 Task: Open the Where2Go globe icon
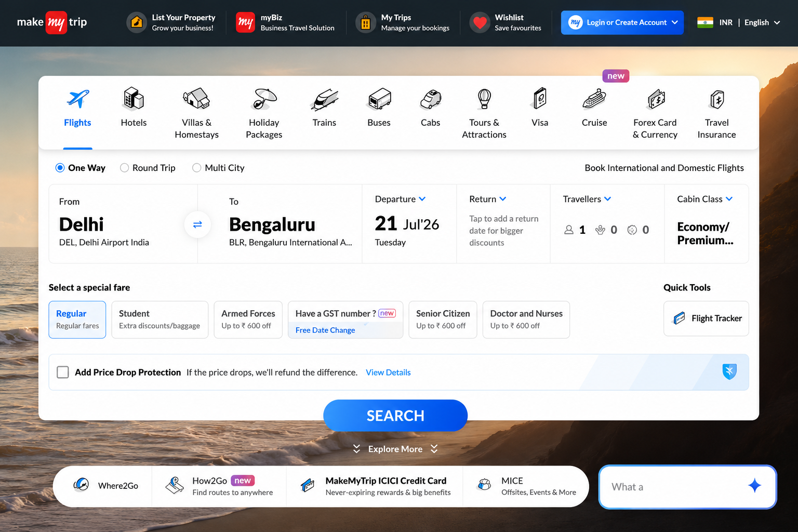click(x=81, y=485)
